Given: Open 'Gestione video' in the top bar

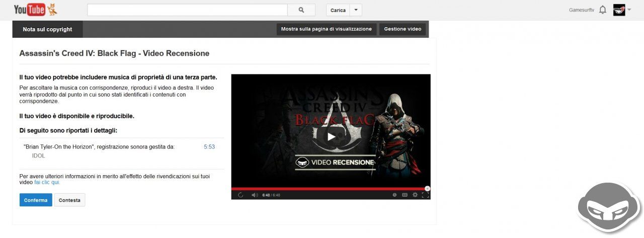Looking at the screenshot, I should pyautogui.click(x=403, y=29).
